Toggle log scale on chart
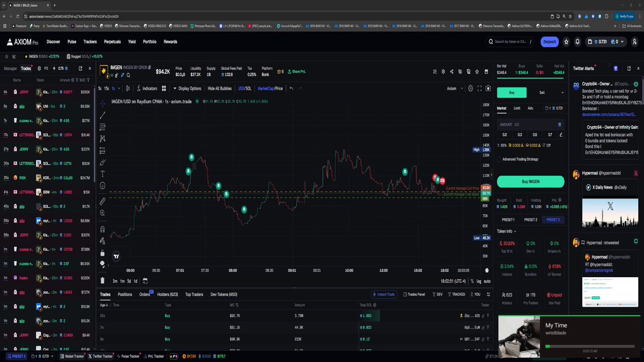Image resolution: width=644 pixels, height=362 pixels. click(478, 281)
